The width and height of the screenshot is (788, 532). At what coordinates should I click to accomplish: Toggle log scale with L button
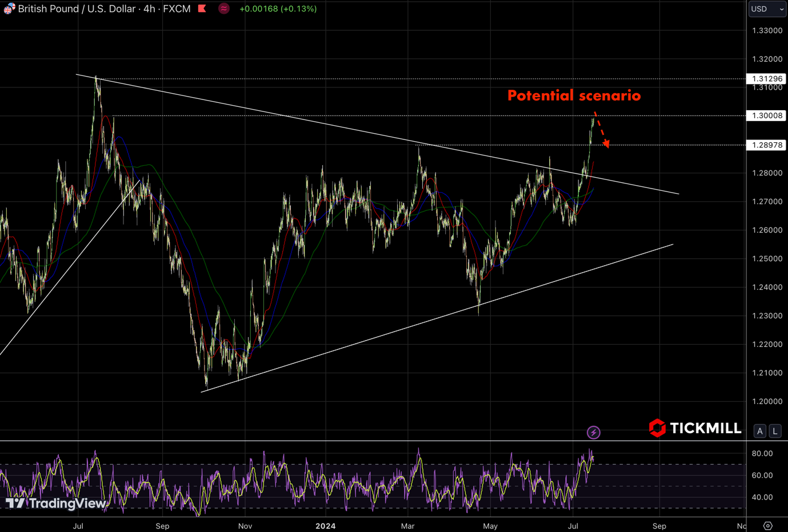tap(775, 431)
